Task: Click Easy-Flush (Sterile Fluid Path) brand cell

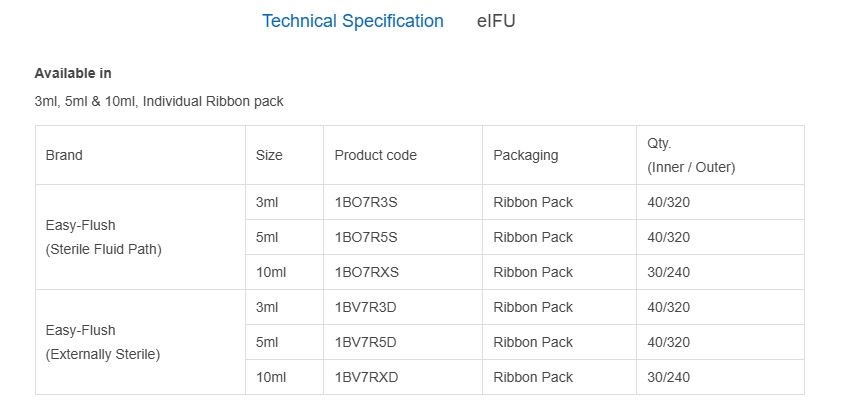Action: coord(140,238)
